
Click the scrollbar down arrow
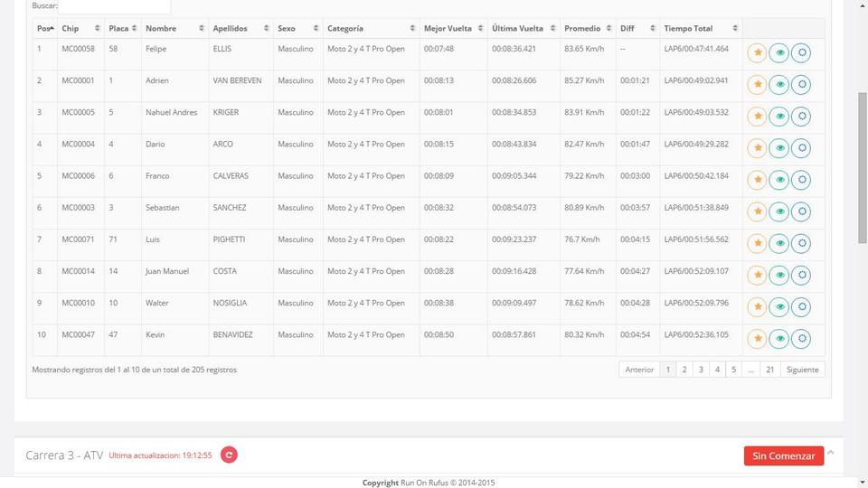coord(863,483)
